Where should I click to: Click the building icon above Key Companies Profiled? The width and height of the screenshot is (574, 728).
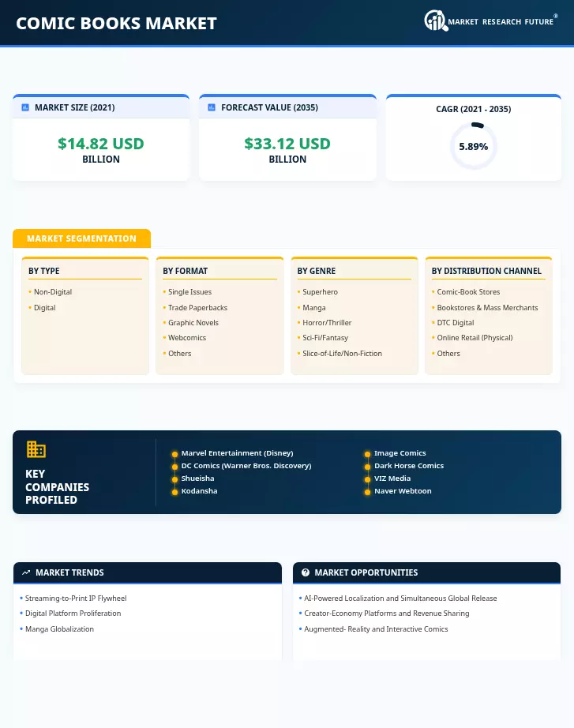pos(36,449)
